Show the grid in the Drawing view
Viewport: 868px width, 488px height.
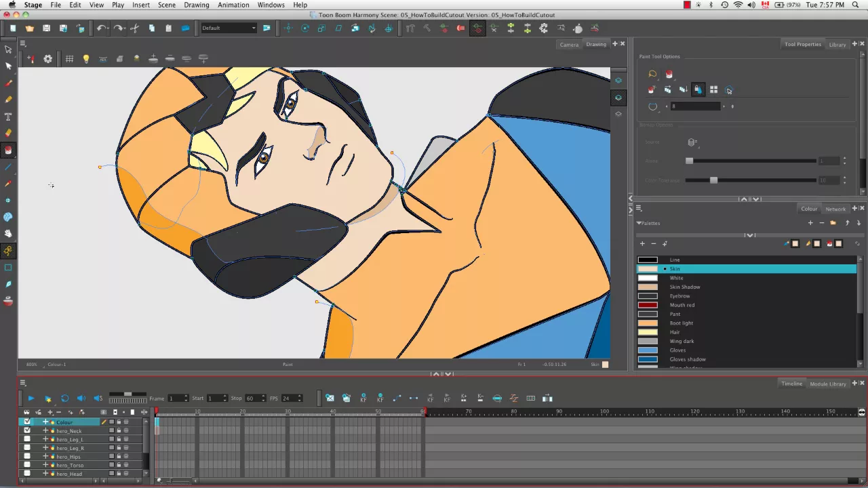(x=69, y=59)
